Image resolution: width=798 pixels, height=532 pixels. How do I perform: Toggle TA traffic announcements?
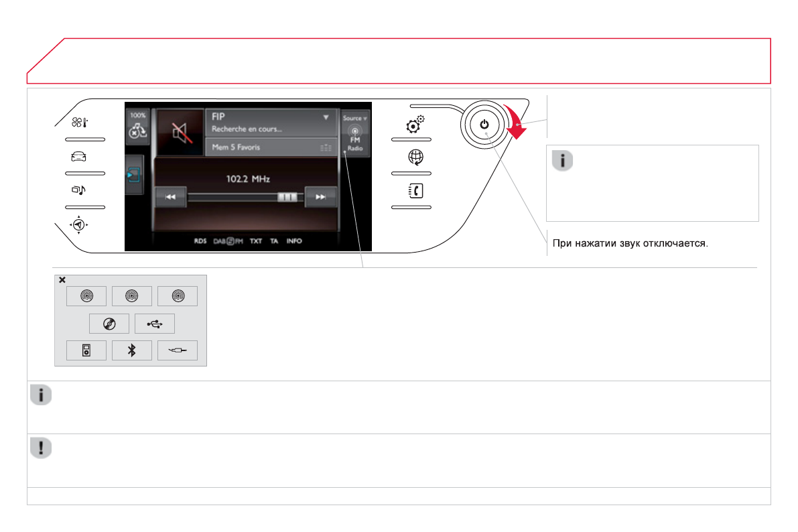point(274,241)
